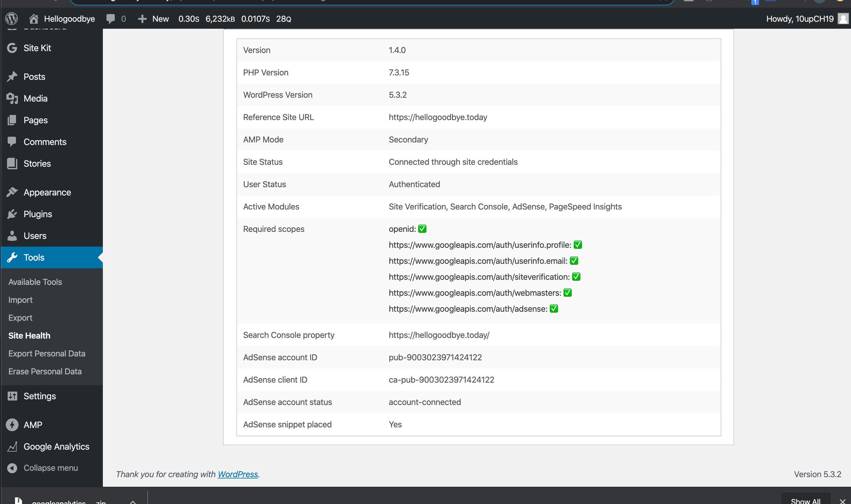This screenshot has height=504, width=851.
Task: Click the Tools wrench icon
Action: tap(12, 257)
